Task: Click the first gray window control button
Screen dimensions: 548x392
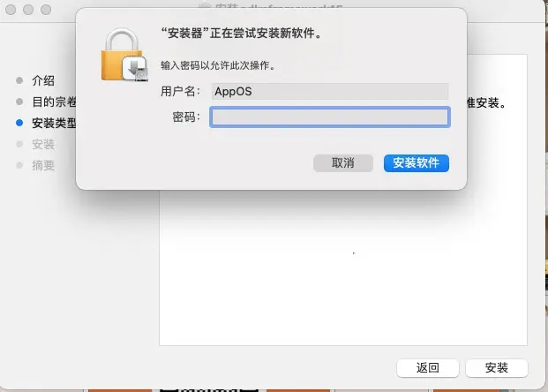Action: (11, 10)
